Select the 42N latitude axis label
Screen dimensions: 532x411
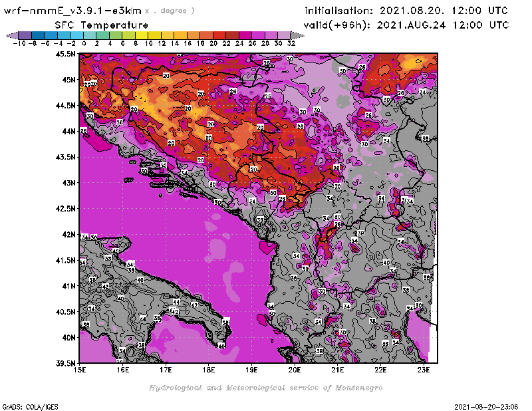(x=68, y=235)
